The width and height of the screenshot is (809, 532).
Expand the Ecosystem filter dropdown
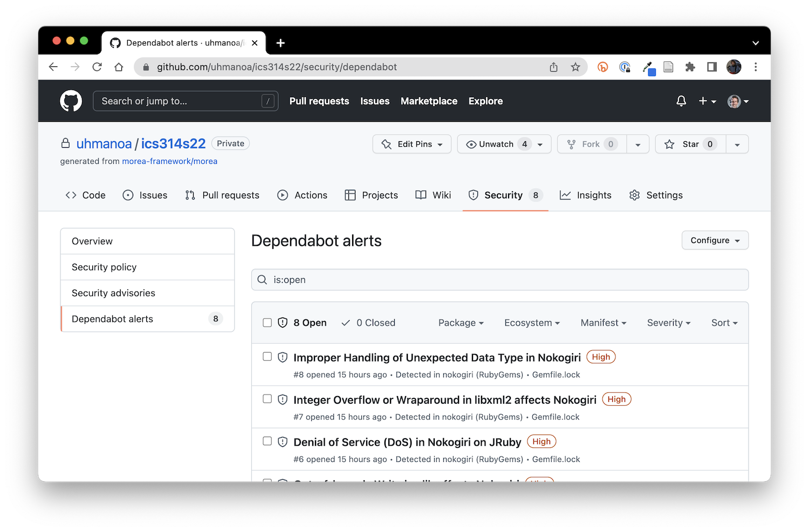pos(532,322)
